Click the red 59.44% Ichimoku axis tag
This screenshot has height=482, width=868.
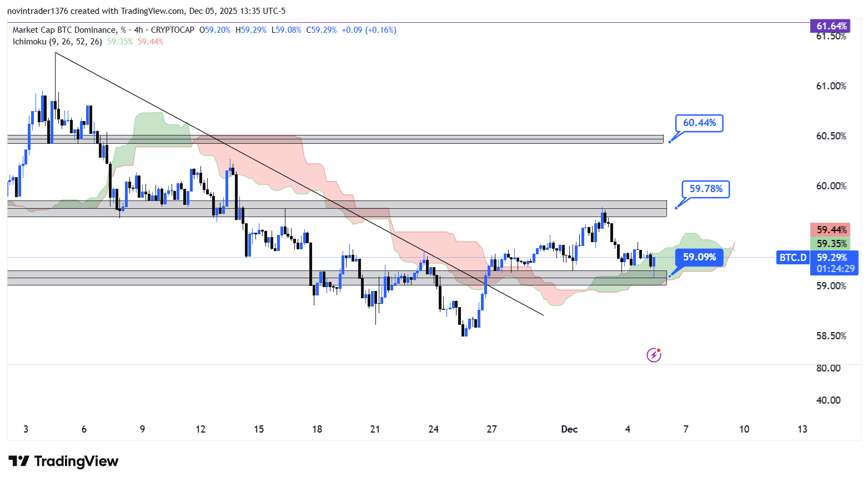(831, 230)
